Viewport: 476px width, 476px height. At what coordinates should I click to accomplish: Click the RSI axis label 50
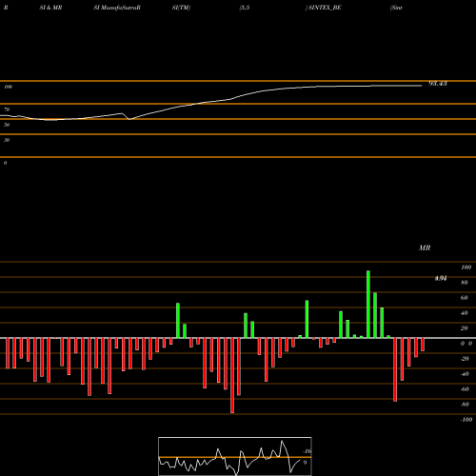(x=7, y=125)
